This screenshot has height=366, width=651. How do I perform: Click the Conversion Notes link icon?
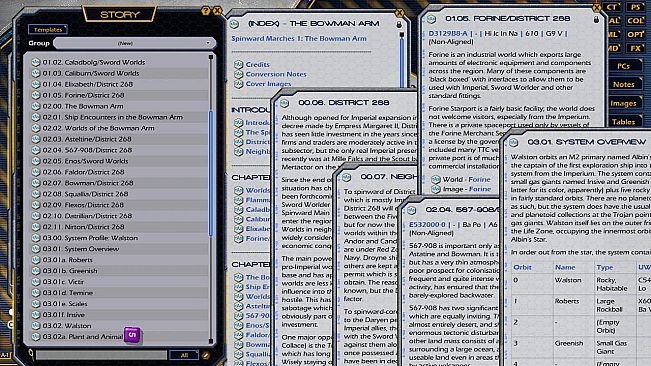click(x=238, y=74)
